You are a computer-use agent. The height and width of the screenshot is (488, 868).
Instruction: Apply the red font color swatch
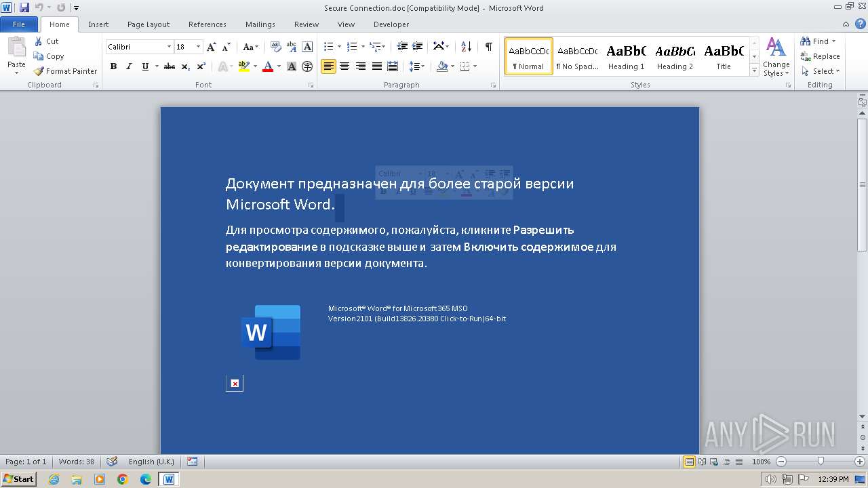pos(268,66)
